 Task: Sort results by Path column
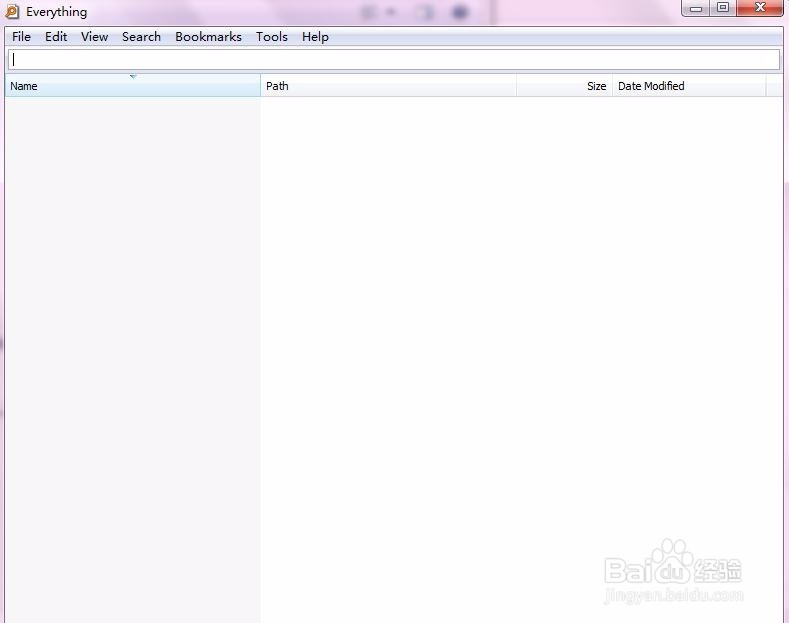tap(388, 86)
